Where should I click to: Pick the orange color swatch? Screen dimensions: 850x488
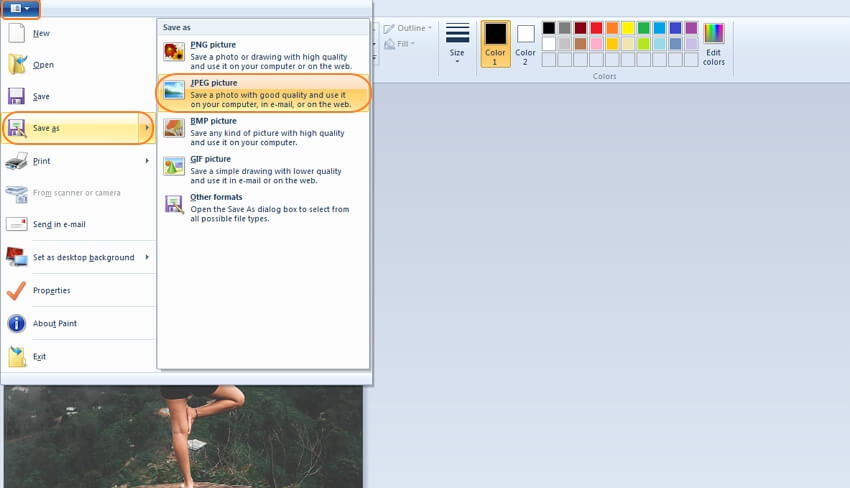(x=612, y=28)
